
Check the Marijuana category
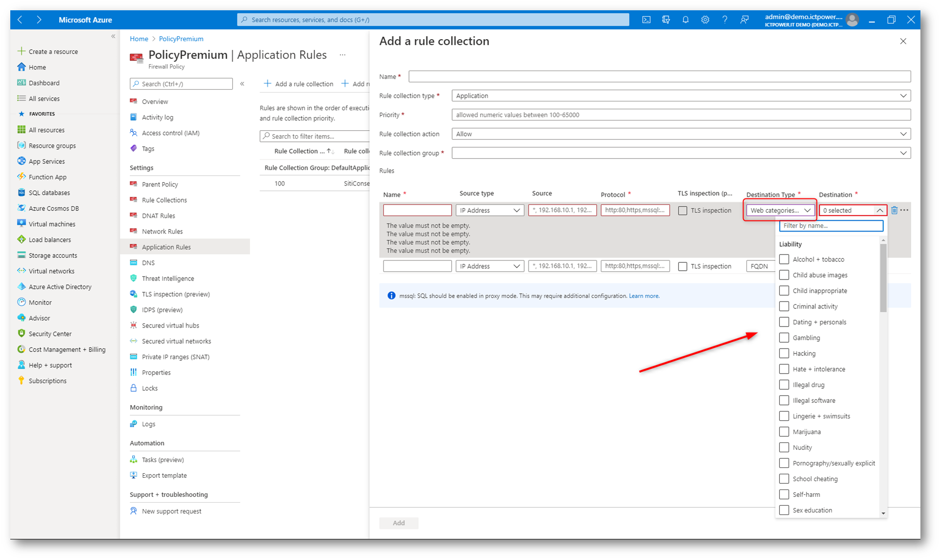(784, 431)
